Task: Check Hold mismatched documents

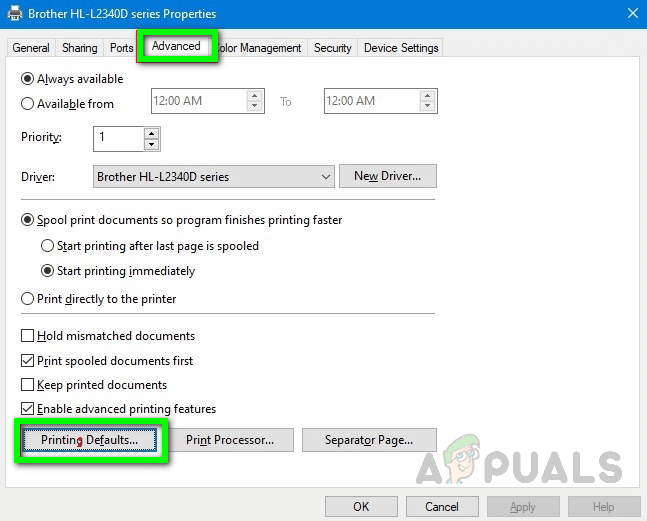Action: coord(28,337)
